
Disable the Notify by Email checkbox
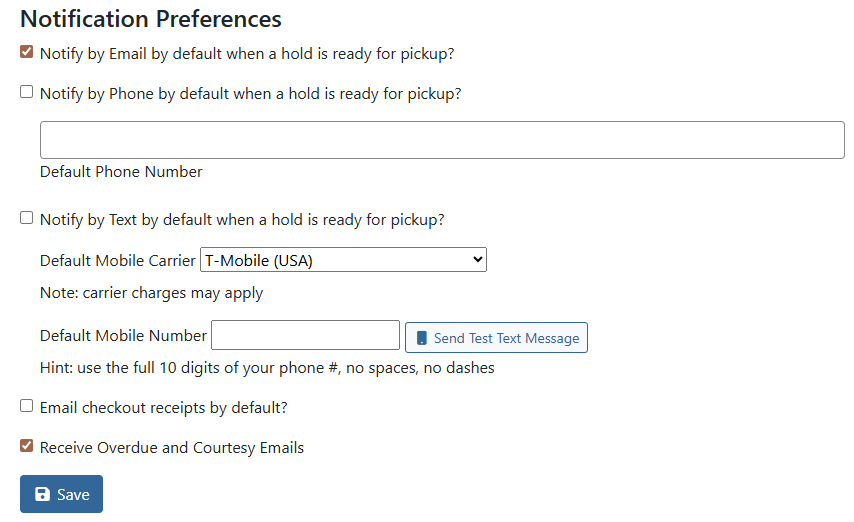(x=27, y=52)
